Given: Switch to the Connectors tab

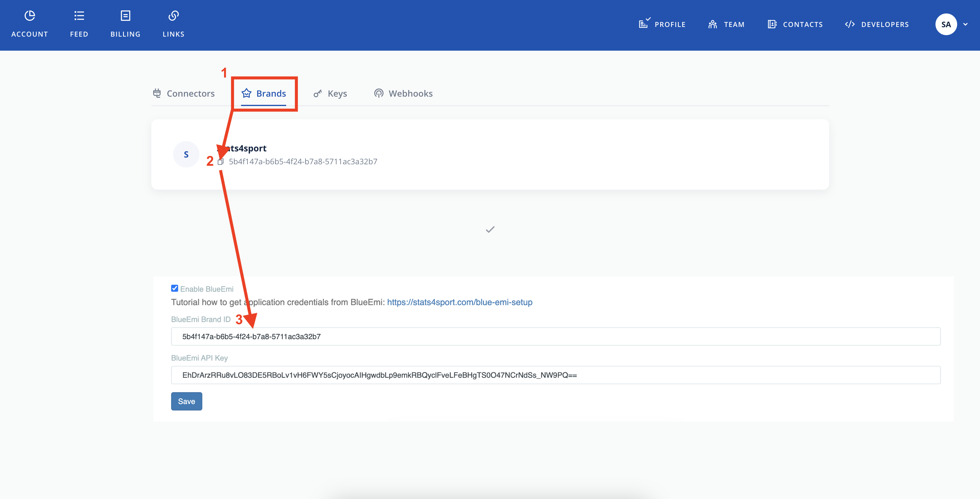Looking at the screenshot, I should click(x=184, y=94).
